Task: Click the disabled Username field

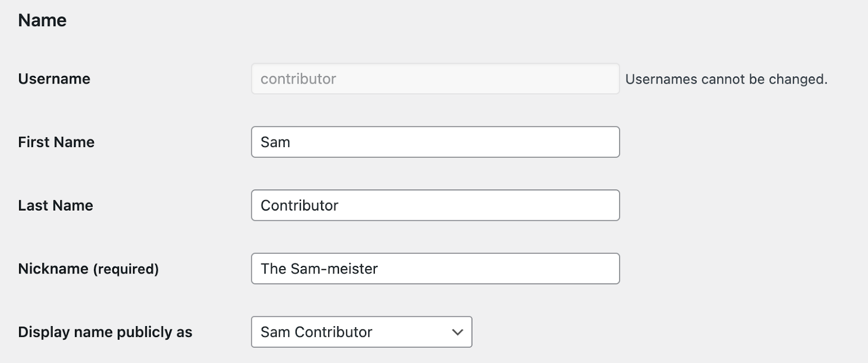Action: tap(435, 79)
